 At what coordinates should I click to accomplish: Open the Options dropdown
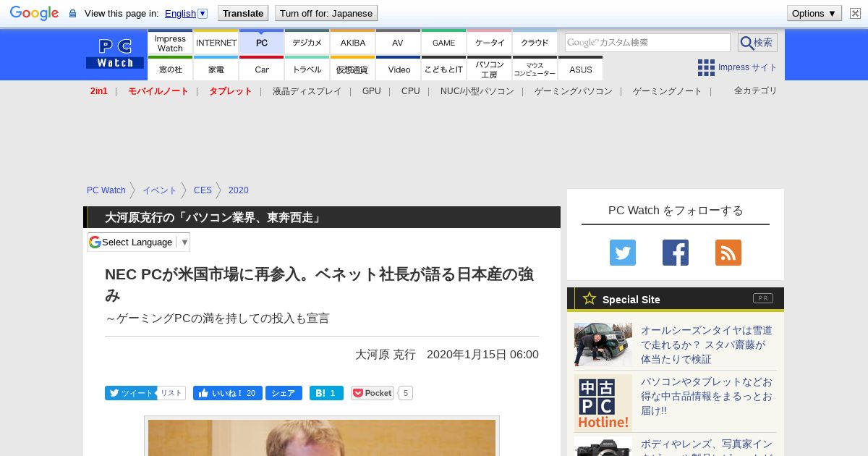[x=814, y=13]
